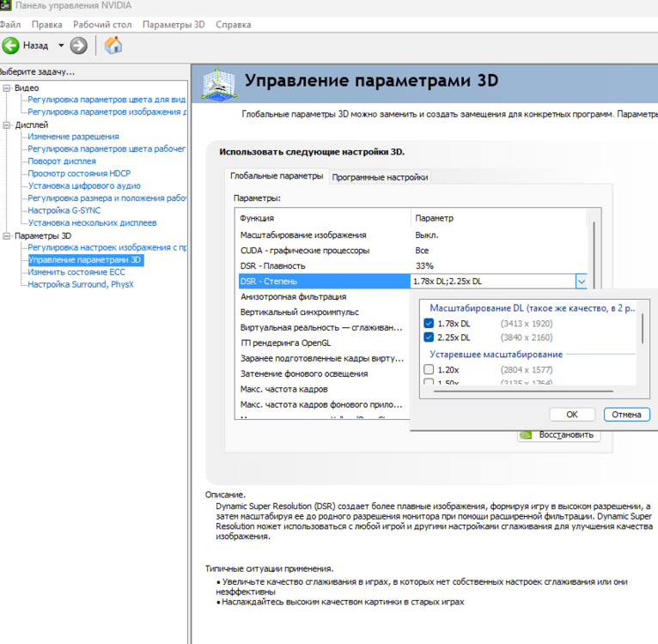Select the DSR - Плавность row

(412, 266)
